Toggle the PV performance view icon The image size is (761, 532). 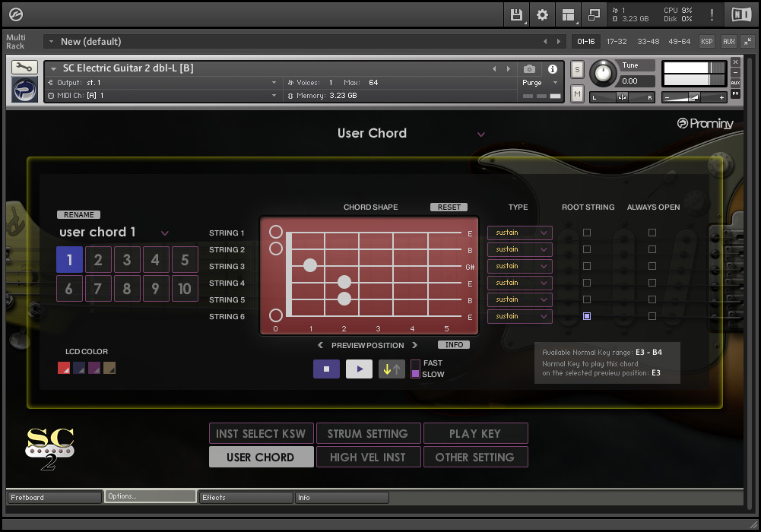[736, 93]
